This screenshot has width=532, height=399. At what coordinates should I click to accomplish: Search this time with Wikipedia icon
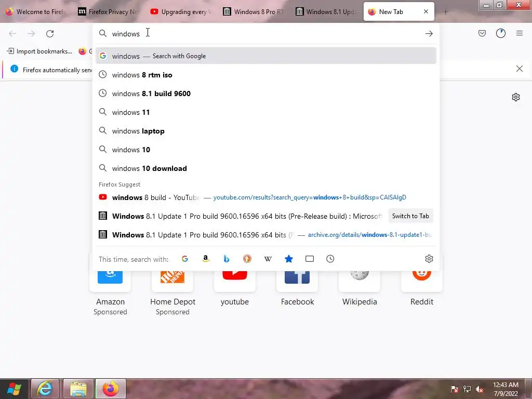[268, 259]
